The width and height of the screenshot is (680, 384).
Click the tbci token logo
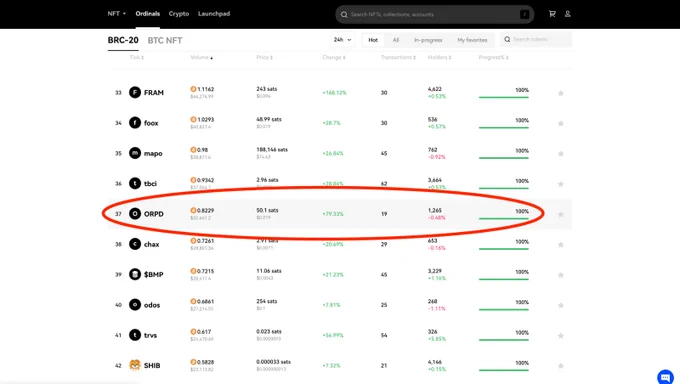(135, 184)
